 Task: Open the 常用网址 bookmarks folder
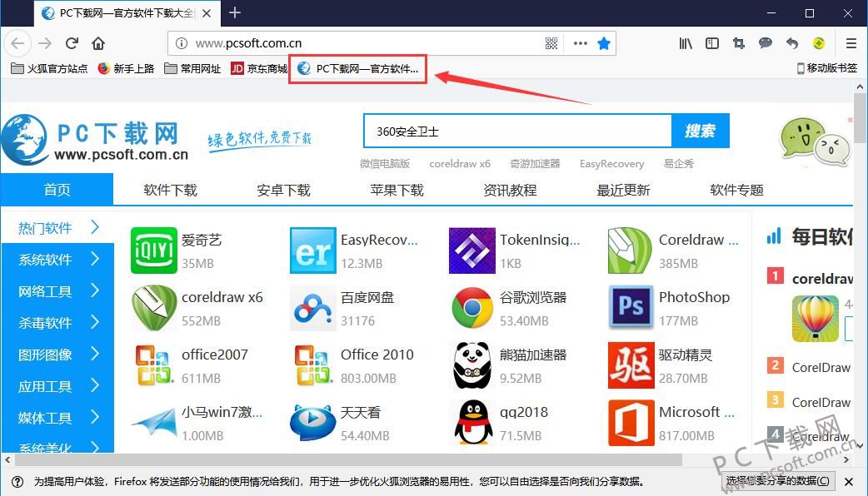click(x=192, y=69)
